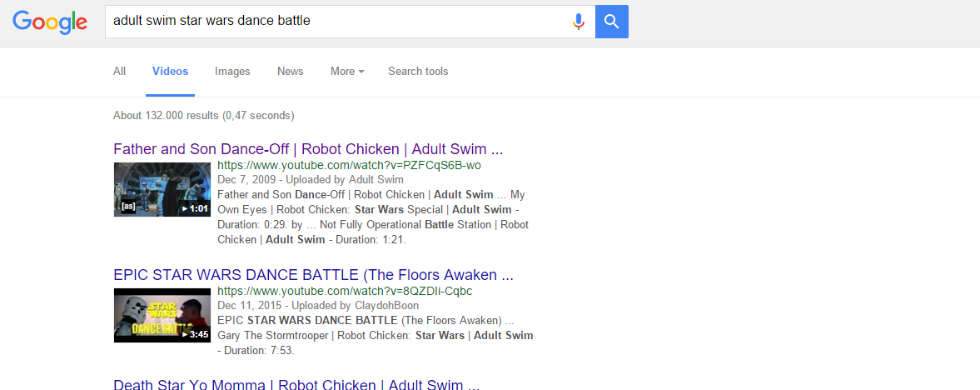Open Death Star Yo Momma result
The height and width of the screenshot is (390, 980).
(296, 385)
